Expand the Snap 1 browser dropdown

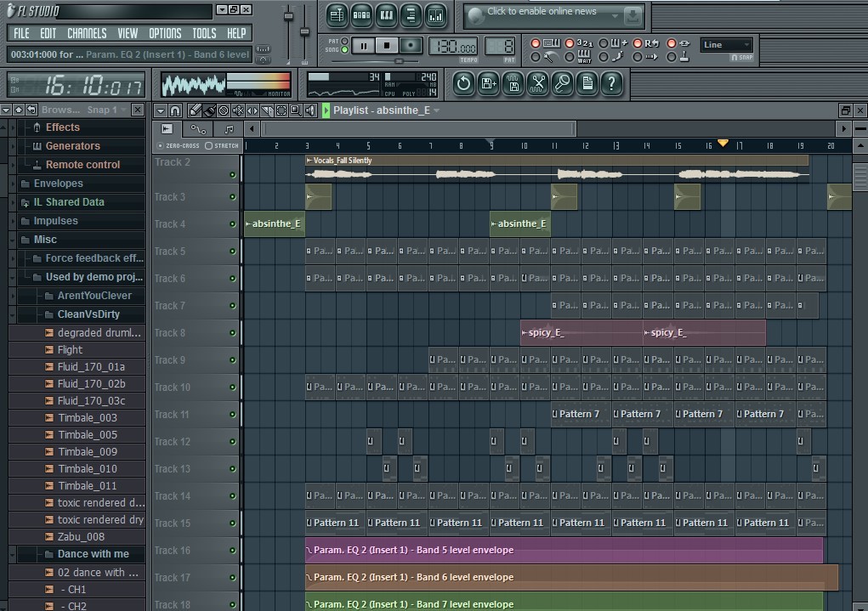click(x=107, y=110)
